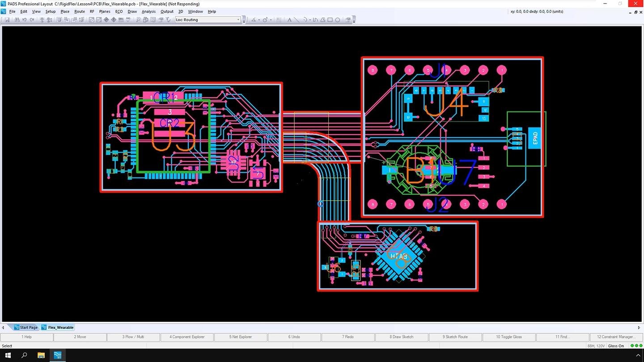Image resolution: width=644 pixels, height=362 pixels.
Task: Open the arc tool dropdown arrow
Action: point(310,20)
